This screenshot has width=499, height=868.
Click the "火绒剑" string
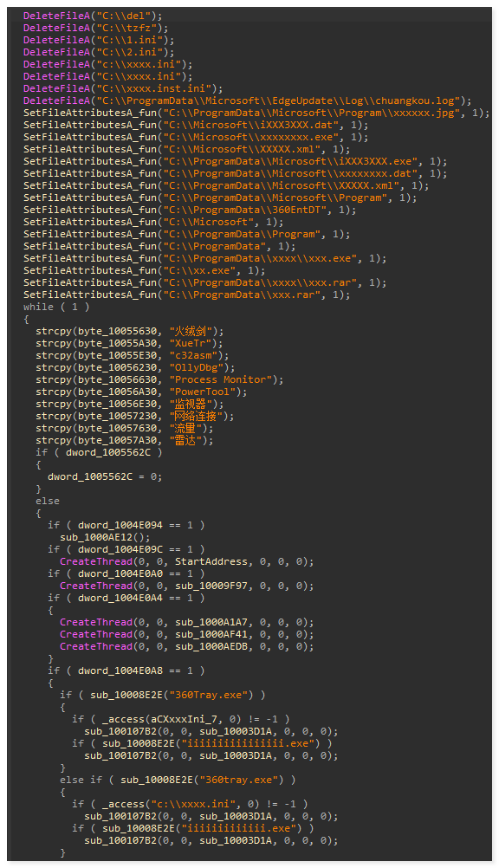(191, 332)
